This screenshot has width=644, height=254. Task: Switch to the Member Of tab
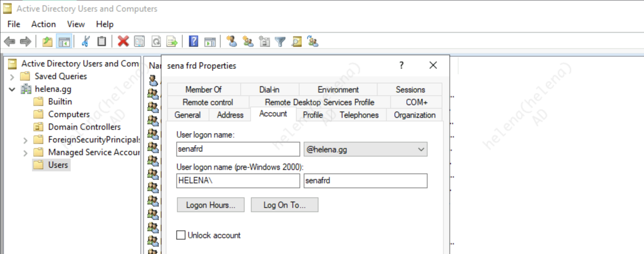click(203, 90)
